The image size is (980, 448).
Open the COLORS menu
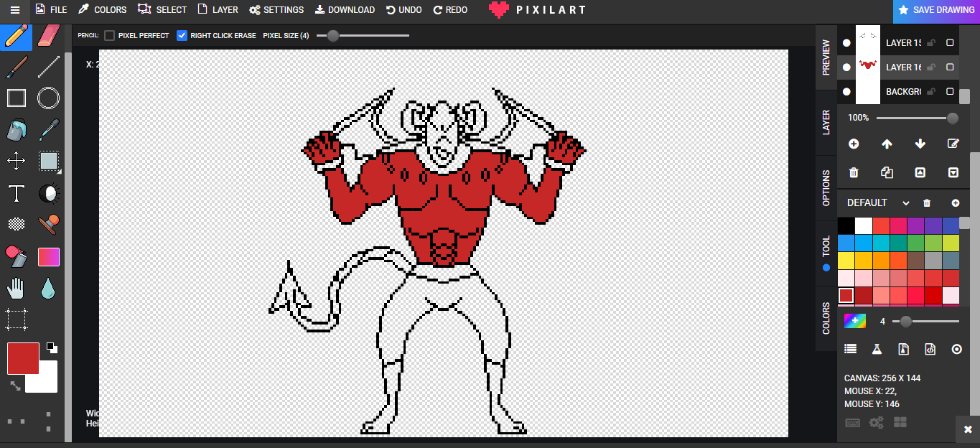click(102, 10)
